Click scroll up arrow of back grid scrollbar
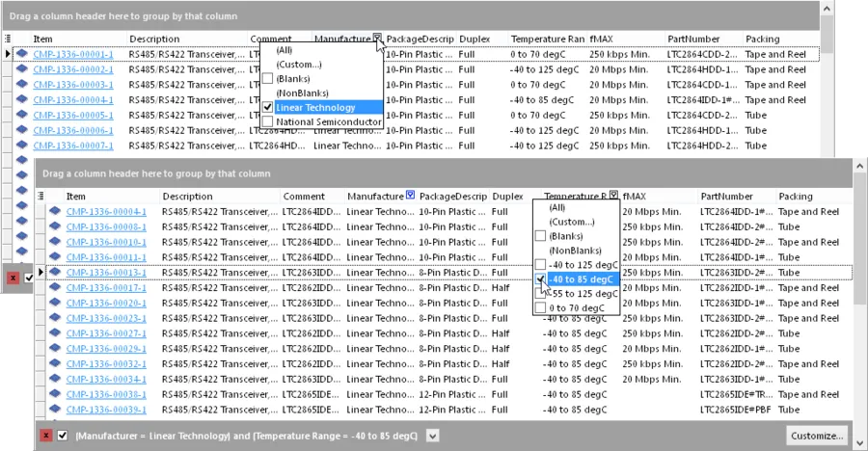 (827, 9)
